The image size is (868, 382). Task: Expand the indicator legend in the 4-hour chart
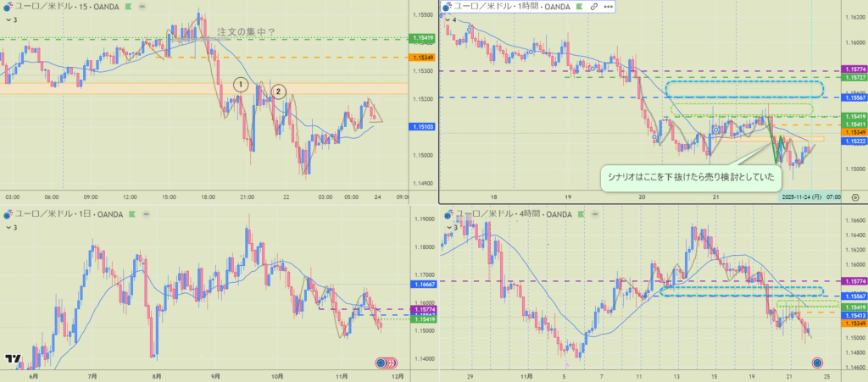click(452, 227)
